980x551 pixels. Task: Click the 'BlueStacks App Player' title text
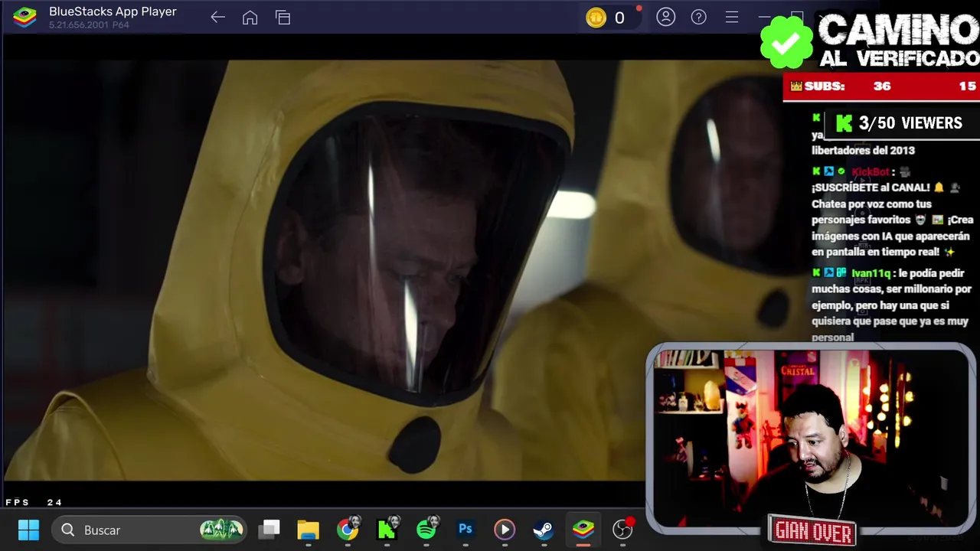[x=113, y=11]
